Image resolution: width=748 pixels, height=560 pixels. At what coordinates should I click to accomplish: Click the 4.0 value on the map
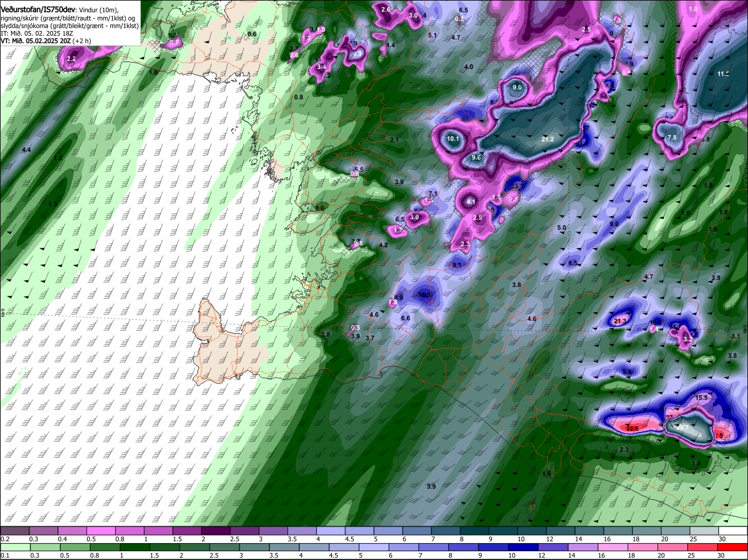tap(469, 67)
